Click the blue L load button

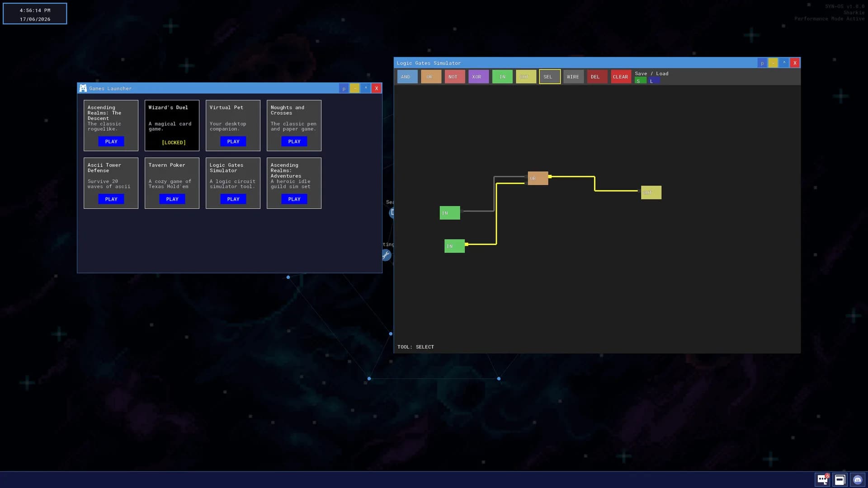point(654,81)
